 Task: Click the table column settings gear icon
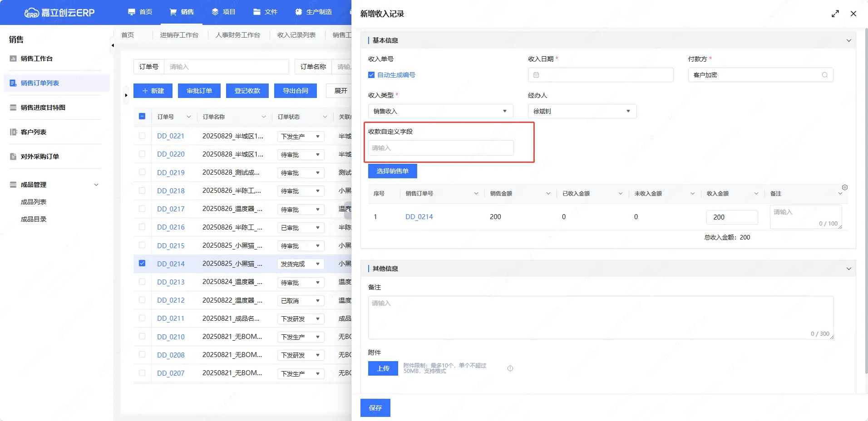click(845, 187)
